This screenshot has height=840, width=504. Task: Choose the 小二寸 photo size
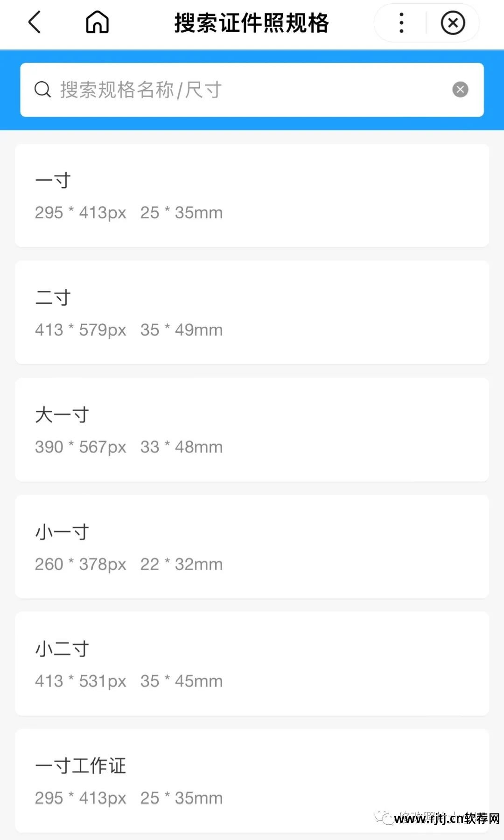(x=252, y=664)
